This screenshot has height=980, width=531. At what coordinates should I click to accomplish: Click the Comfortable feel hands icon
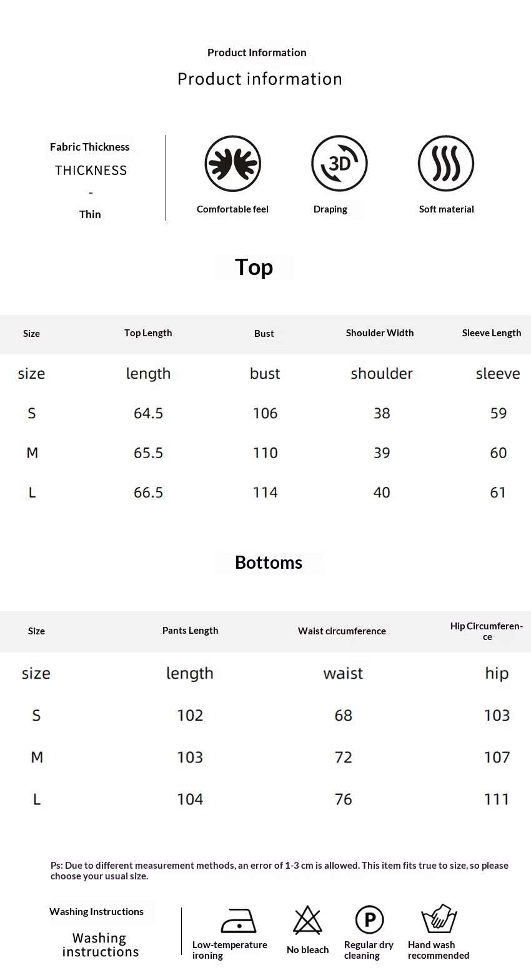point(232,164)
